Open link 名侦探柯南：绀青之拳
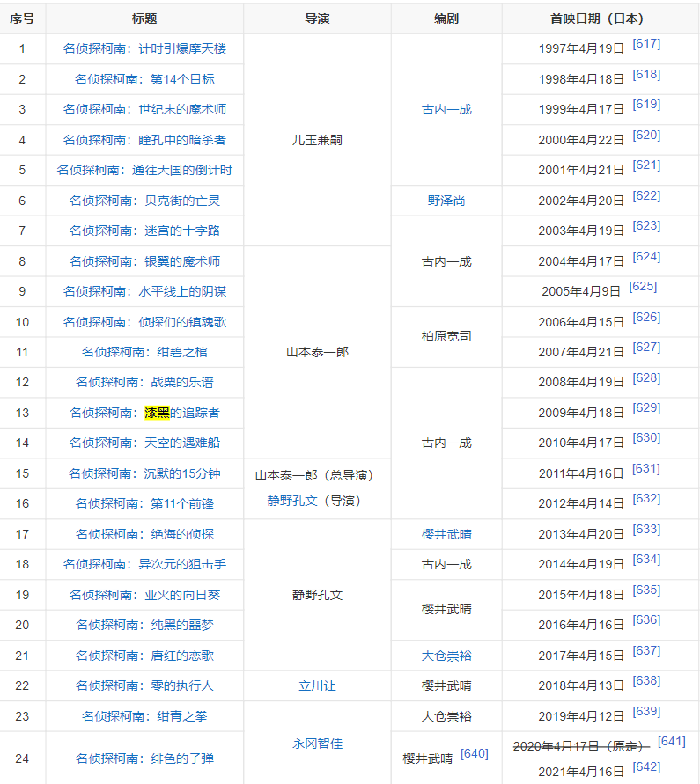This screenshot has width=700, height=784. point(144,716)
